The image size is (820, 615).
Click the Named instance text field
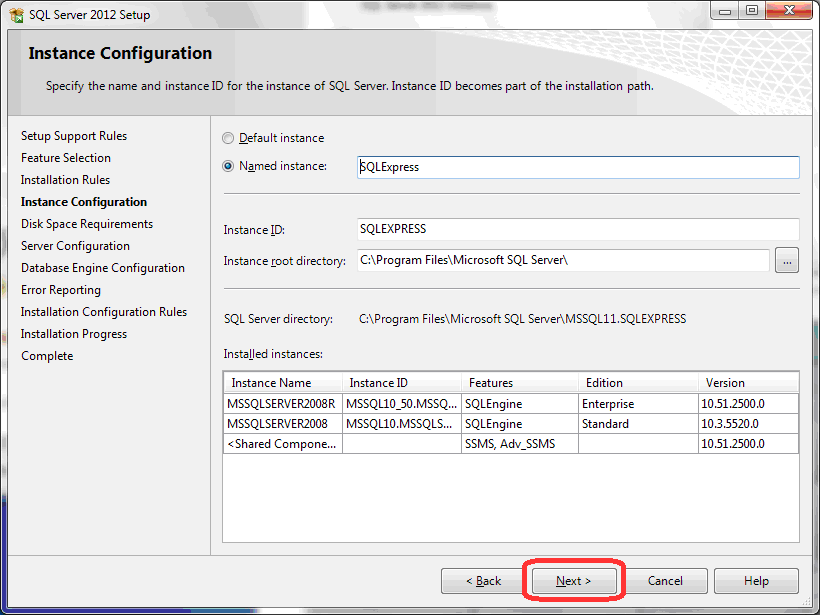pyautogui.click(x=578, y=167)
